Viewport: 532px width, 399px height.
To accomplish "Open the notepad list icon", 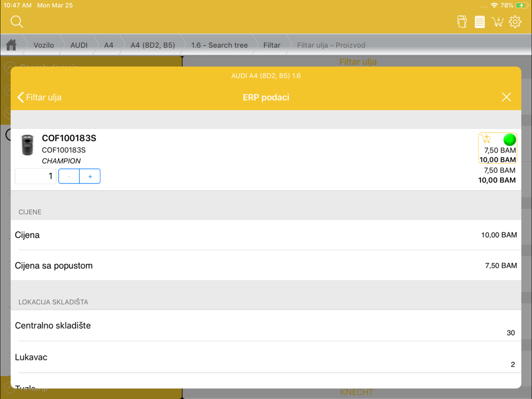I will click(x=479, y=22).
